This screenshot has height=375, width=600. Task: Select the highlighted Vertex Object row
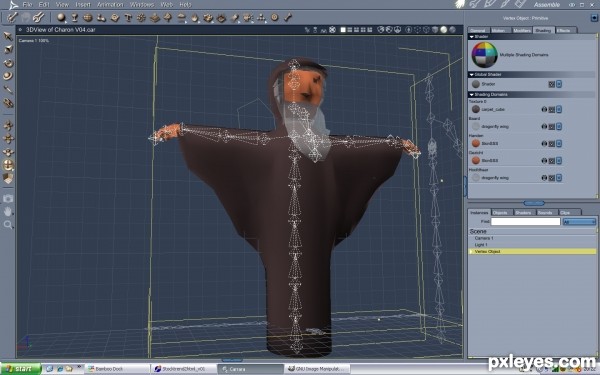[x=532, y=252]
